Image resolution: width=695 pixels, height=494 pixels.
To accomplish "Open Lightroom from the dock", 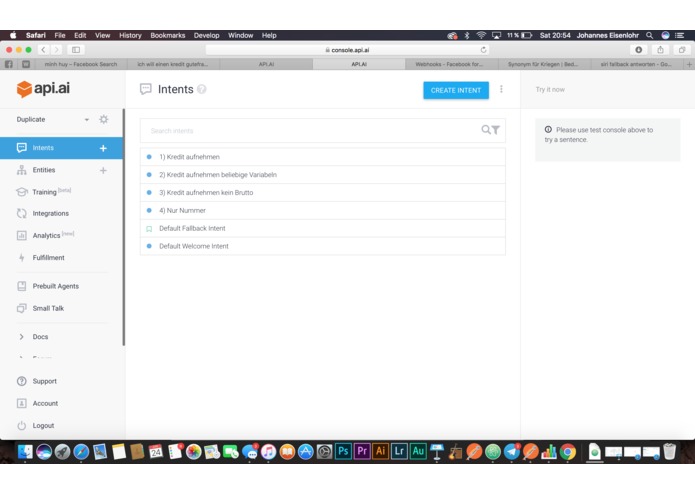I will [x=399, y=451].
